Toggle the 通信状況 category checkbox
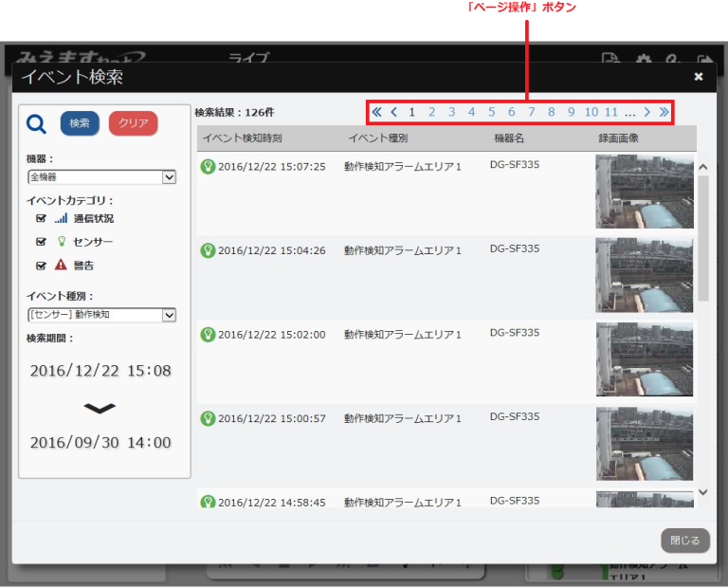This screenshot has width=728, height=588. tap(41, 218)
